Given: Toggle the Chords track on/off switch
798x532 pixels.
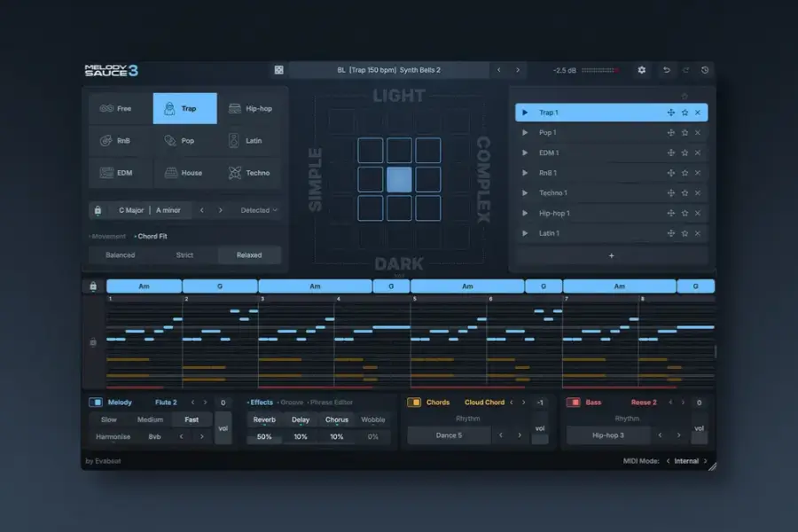Looking at the screenshot, I should [x=414, y=403].
